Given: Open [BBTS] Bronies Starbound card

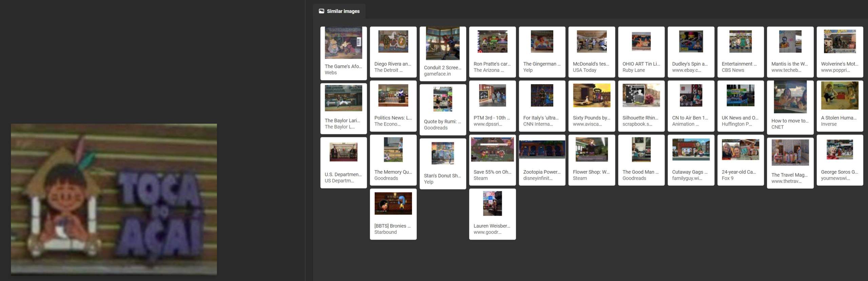Looking at the screenshot, I should (393, 214).
